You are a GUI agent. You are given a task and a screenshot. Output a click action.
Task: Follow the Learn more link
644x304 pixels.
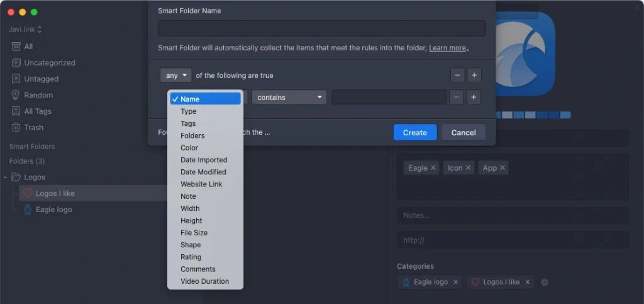pos(447,48)
